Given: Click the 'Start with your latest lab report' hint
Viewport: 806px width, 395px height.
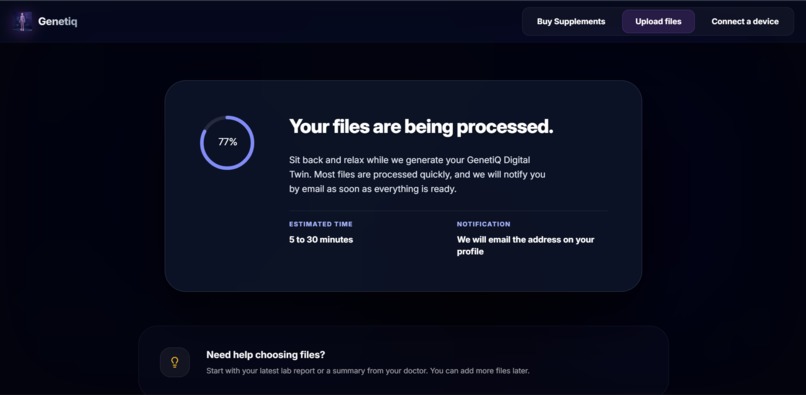Looking at the screenshot, I should click(x=368, y=370).
